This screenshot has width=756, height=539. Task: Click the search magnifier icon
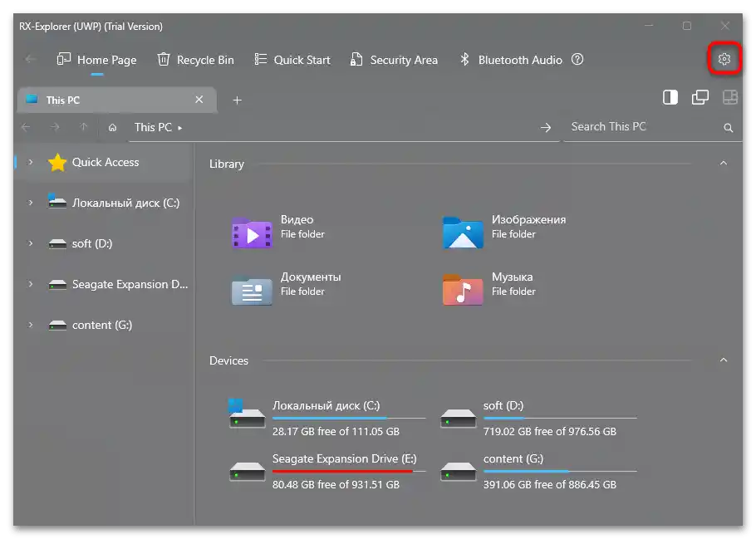pyautogui.click(x=728, y=127)
